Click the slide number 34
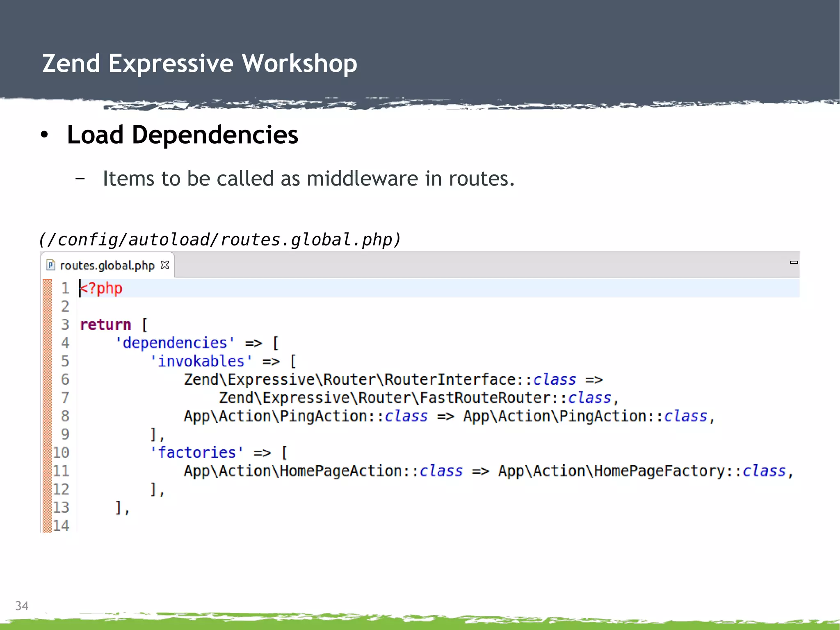This screenshot has height=630, width=840. (22, 606)
